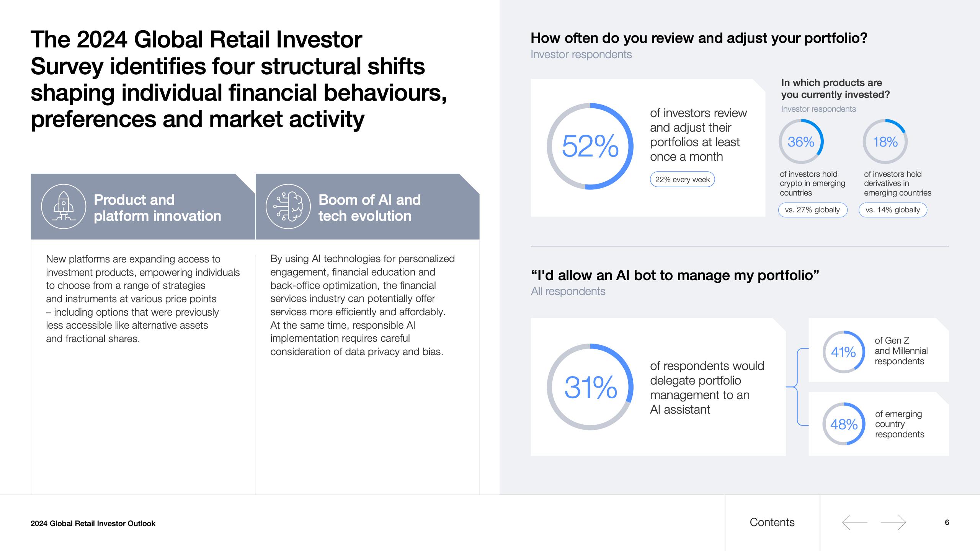
Task: Click the "22% every week" pill
Action: point(682,179)
